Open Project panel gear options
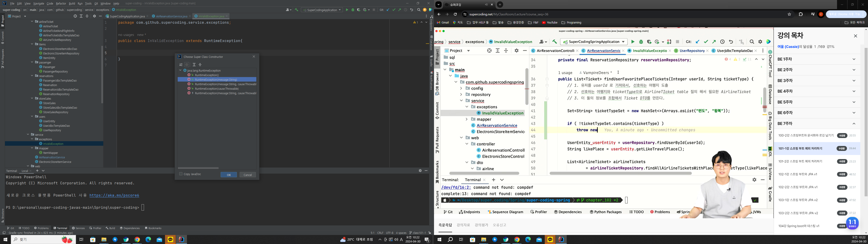868x244 pixels. [94, 16]
